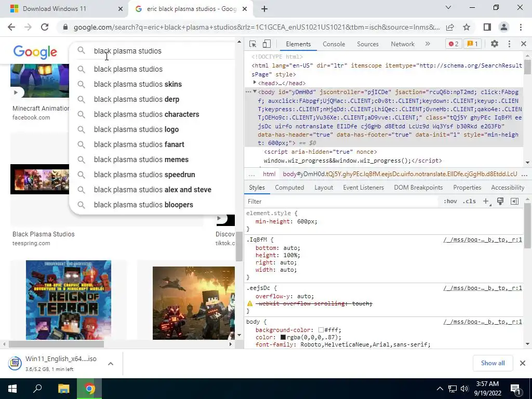The height and width of the screenshot is (399, 532).
Task: Switch to the Console tab
Action: [x=334, y=44]
